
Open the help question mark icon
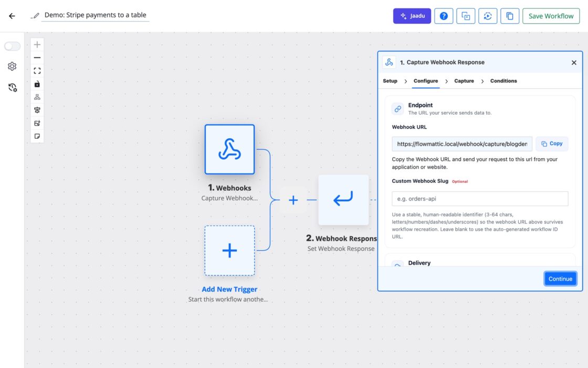pos(444,16)
